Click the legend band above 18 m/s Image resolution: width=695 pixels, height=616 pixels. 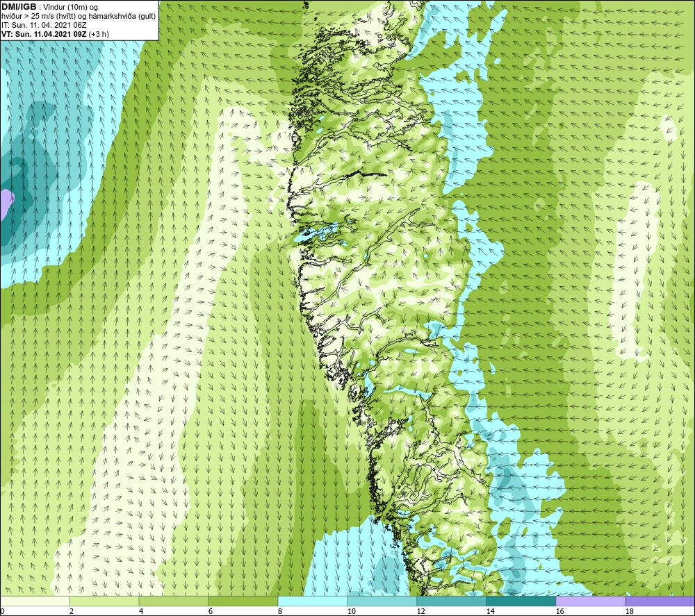pos(660,601)
